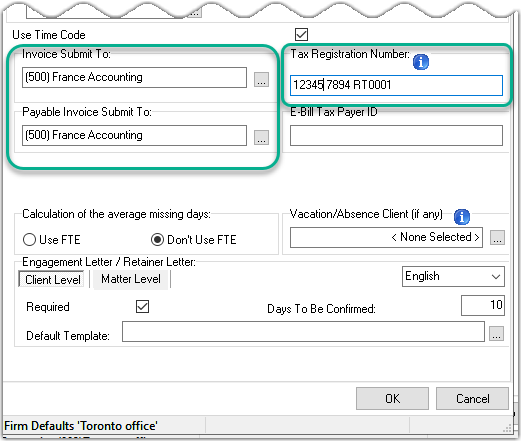
Task: Click the Vacation/Absence Client None Selected field
Action: pyautogui.click(x=386, y=238)
